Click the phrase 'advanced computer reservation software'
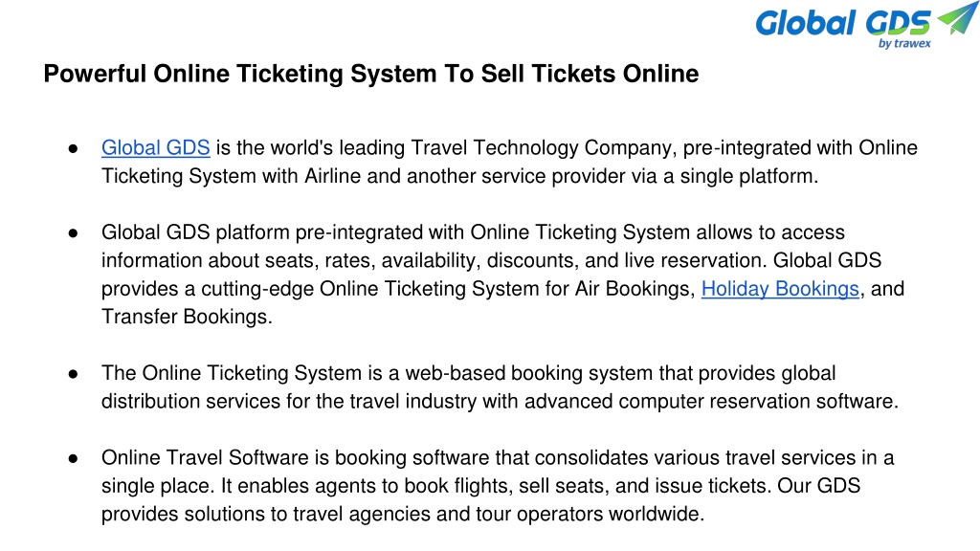 point(709,401)
